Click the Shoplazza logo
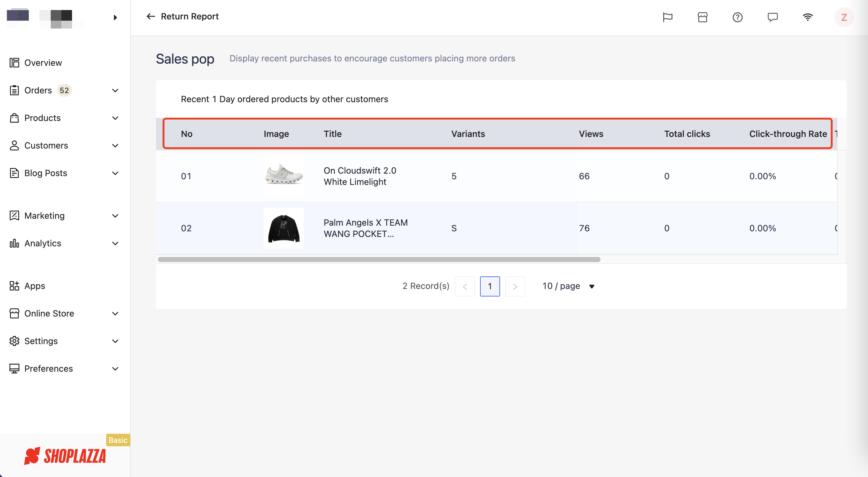Viewport: 868px width, 477px height. point(65,456)
